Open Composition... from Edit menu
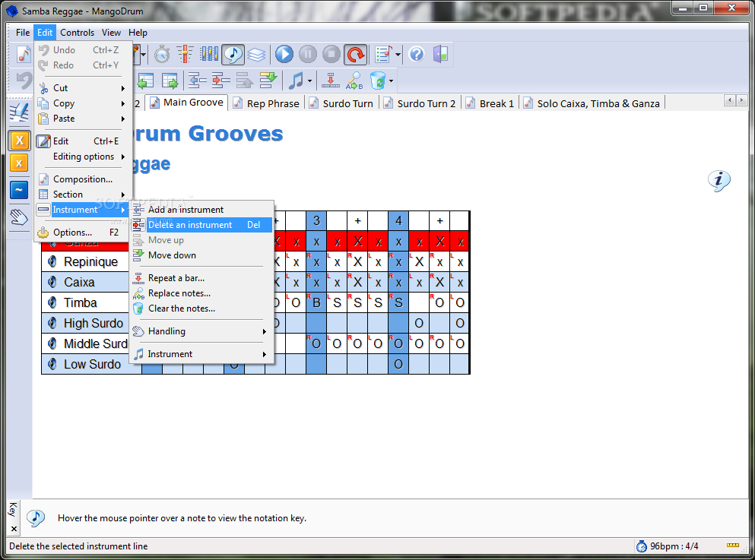This screenshot has height=560, width=755. [82, 179]
